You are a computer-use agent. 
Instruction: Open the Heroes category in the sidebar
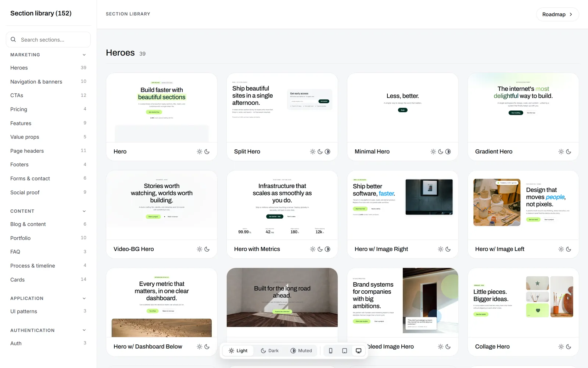coord(48,68)
